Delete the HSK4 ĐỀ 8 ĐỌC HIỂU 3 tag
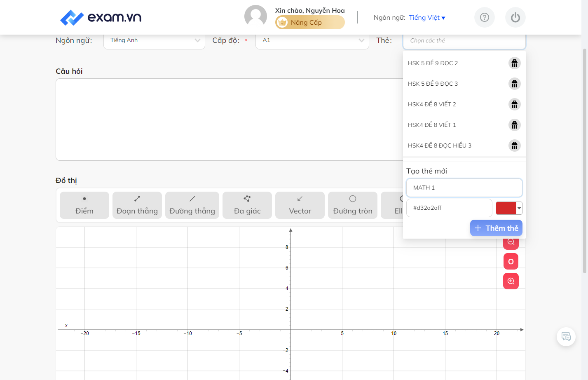Screen dimensions: 588x380 click(515, 145)
